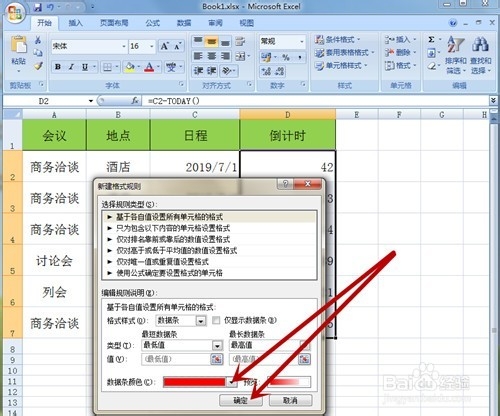Toggle 仅显示数据条 checkbox
This screenshot has width=500, height=416.
click(216, 320)
